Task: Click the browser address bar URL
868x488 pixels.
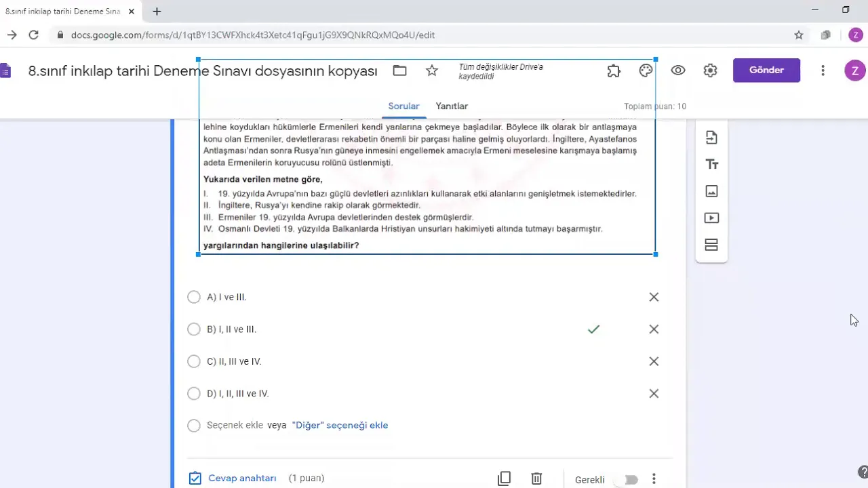Action: tap(253, 35)
